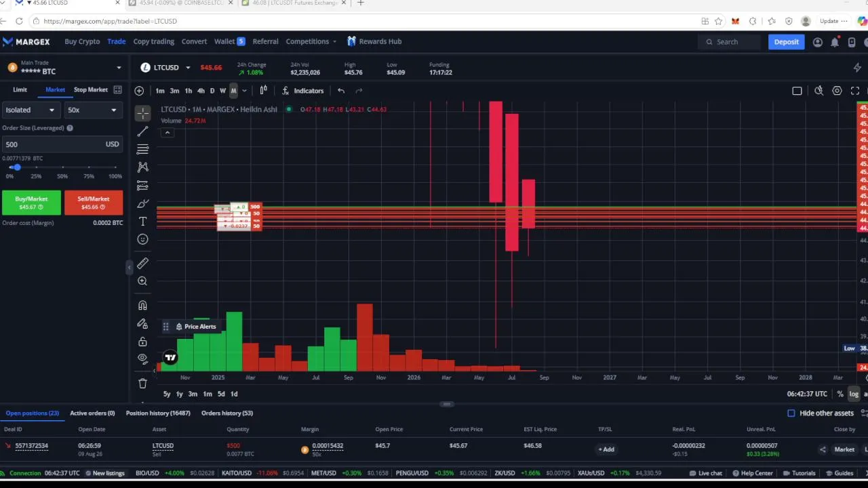Switch to the Limit order tab
The width and height of the screenshot is (868, 488).
click(20, 89)
